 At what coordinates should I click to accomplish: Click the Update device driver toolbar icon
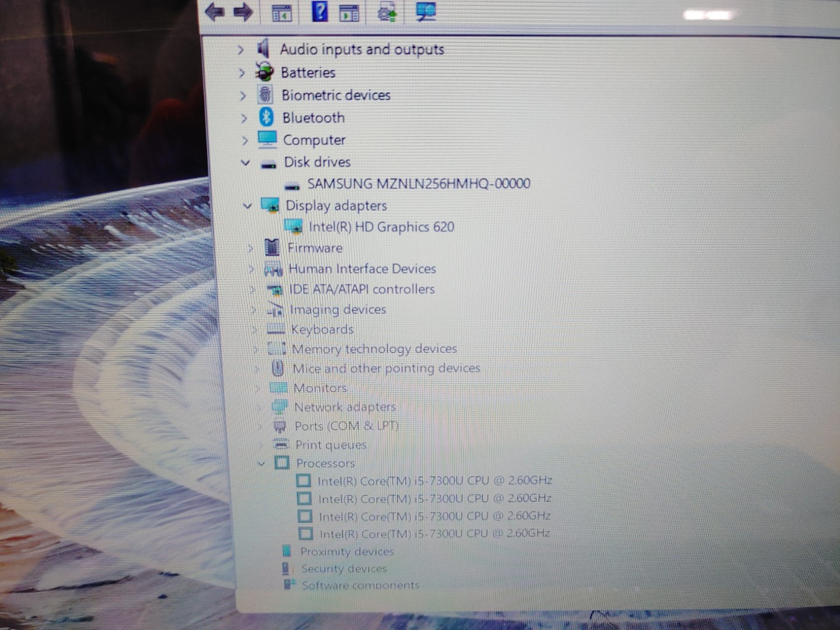387,12
